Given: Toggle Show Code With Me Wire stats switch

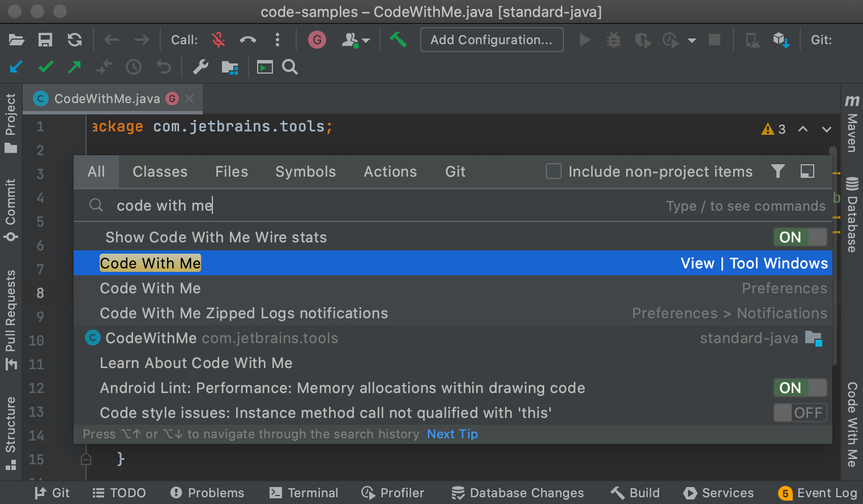Looking at the screenshot, I should tap(800, 237).
